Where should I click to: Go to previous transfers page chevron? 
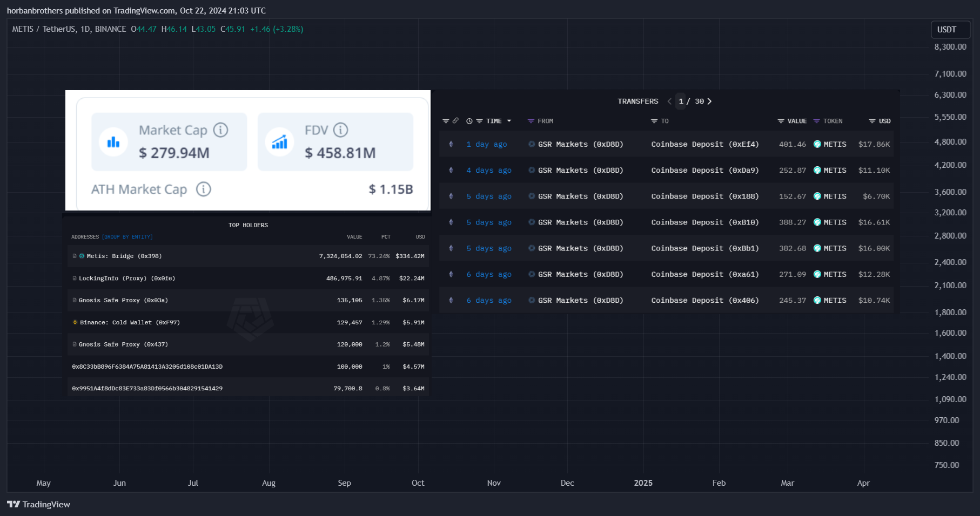[x=669, y=101]
